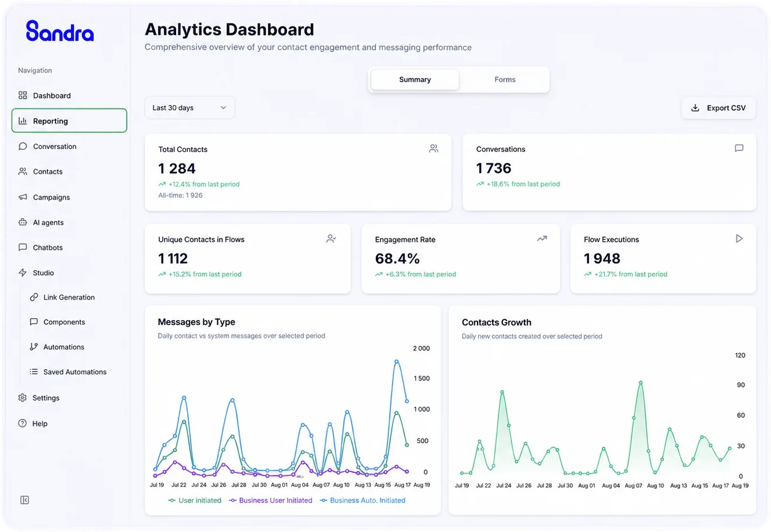Open Dashboard via its grid icon
Screen dimensions: 771x532
click(23, 95)
